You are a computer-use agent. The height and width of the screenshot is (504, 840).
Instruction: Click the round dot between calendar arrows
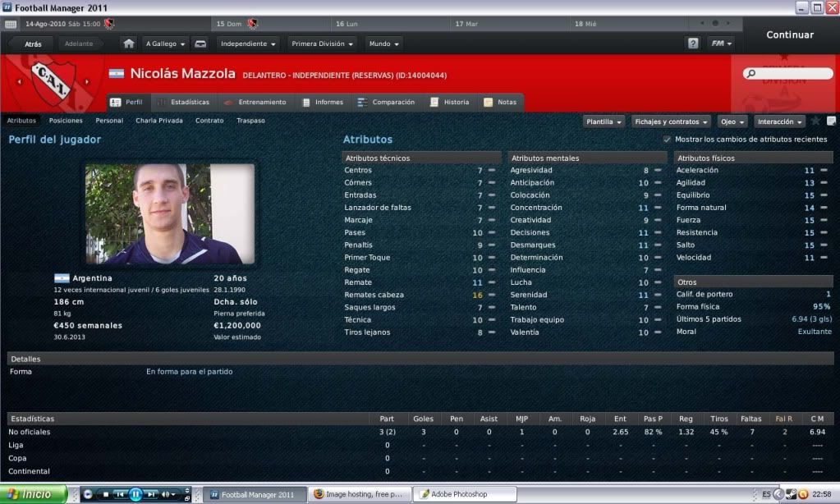[x=714, y=24]
